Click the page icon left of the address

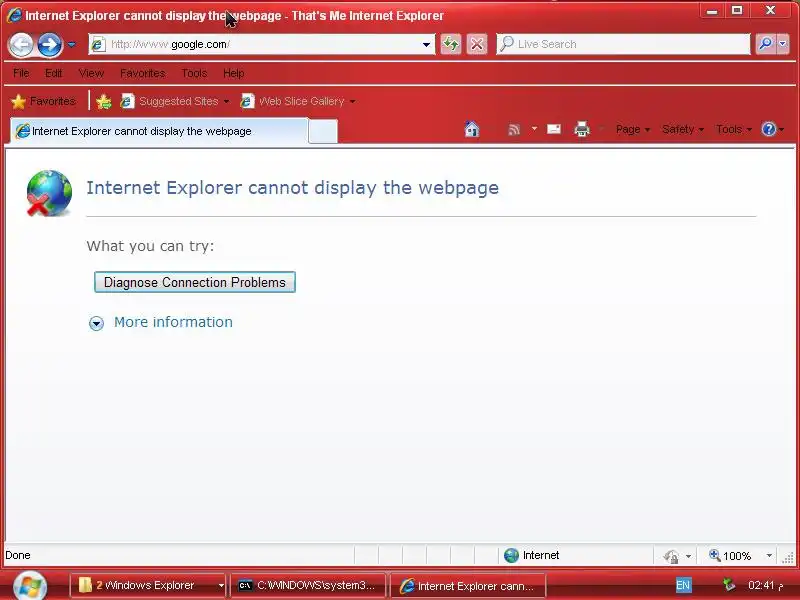(x=98, y=44)
